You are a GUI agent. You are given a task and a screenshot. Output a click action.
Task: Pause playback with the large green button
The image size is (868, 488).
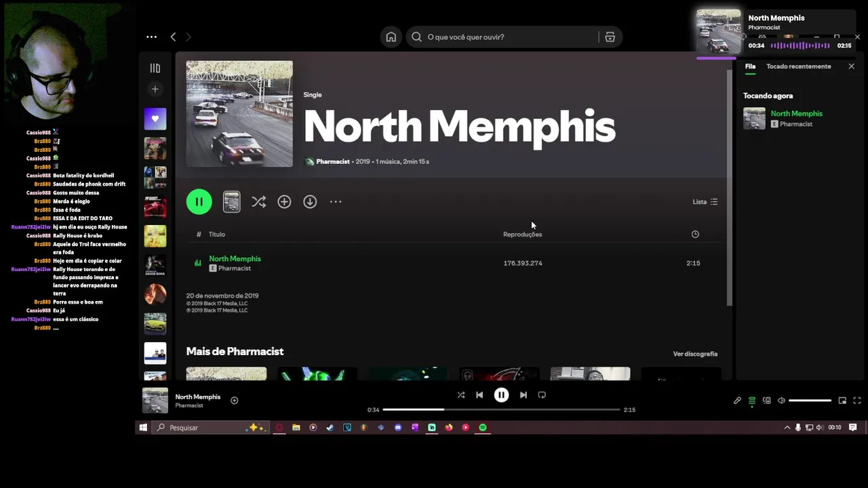click(199, 201)
